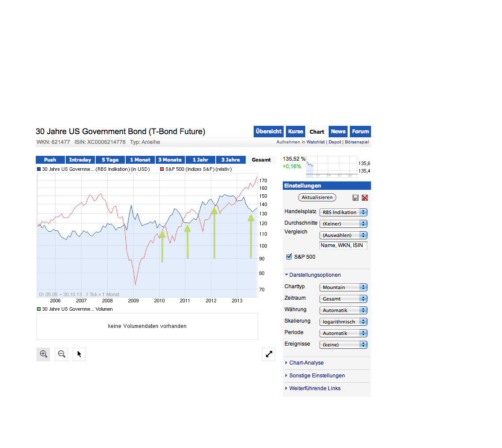Image resolution: width=502 pixels, height=448 pixels.
Task: Expand the Chart-Analyse section
Action: 306,363
